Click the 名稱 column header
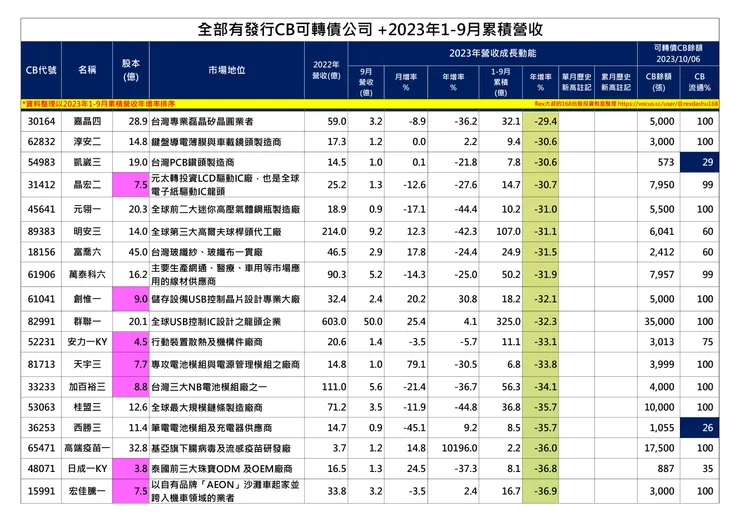Viewport: 740px width, 523px height. [x=87, y=70]
